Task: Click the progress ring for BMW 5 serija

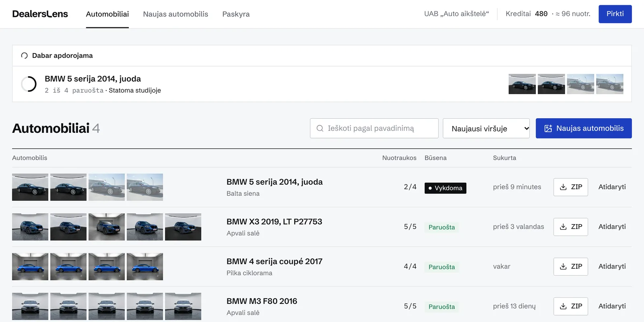Action: click(x=29, y=84)
